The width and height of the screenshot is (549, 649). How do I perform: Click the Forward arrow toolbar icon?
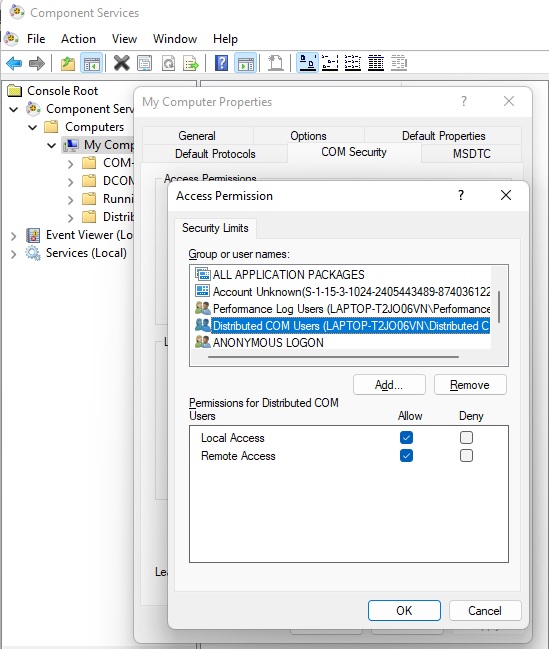[36, 63]
